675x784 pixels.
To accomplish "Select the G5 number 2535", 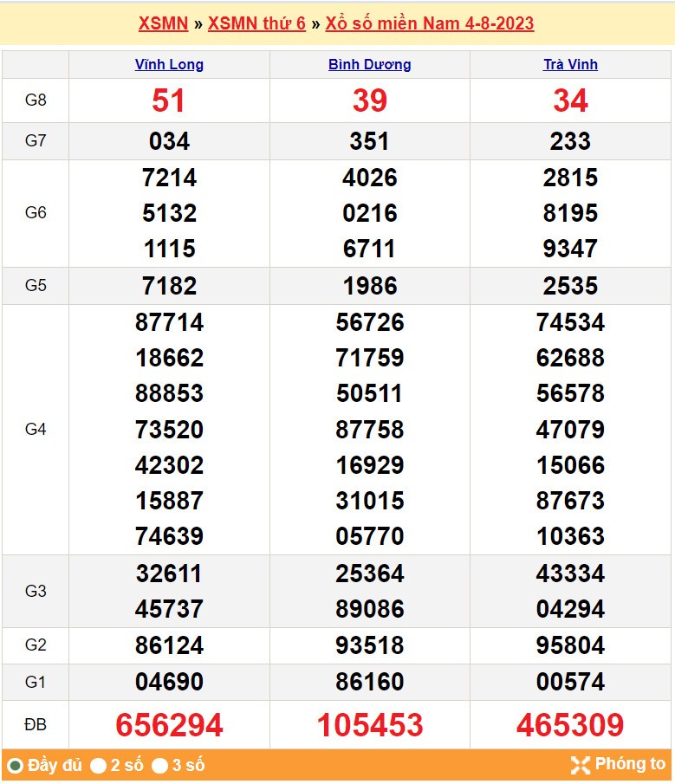I will tap(570, 286).
